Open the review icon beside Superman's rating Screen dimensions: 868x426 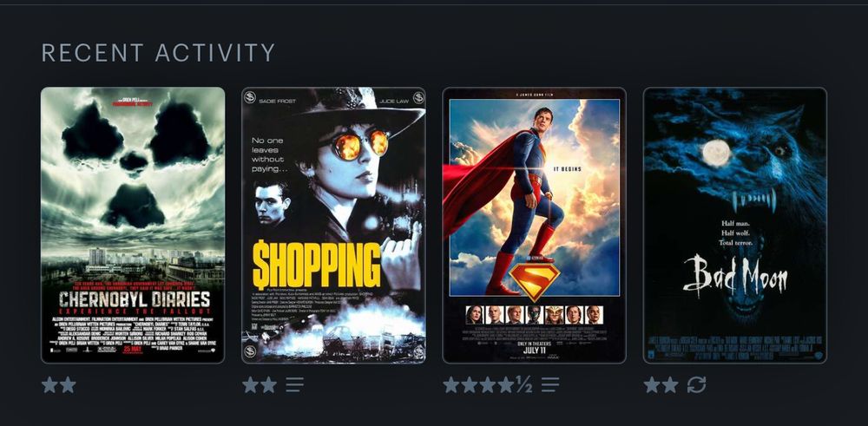click(550, 384)
